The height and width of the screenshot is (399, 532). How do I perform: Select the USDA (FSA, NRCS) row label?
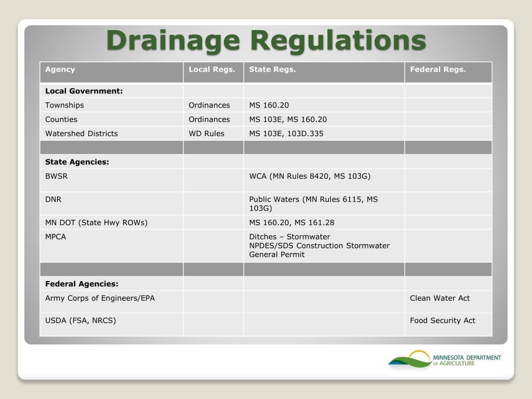81,321
